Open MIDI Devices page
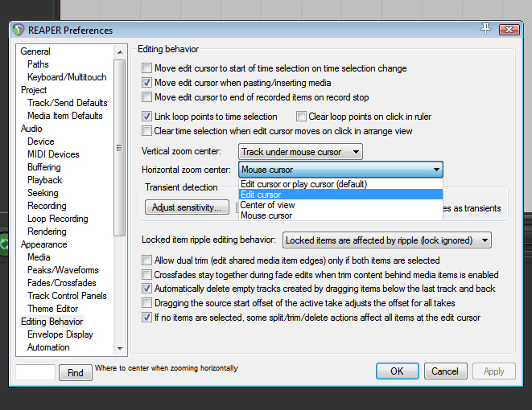 (x=53, y=154)
